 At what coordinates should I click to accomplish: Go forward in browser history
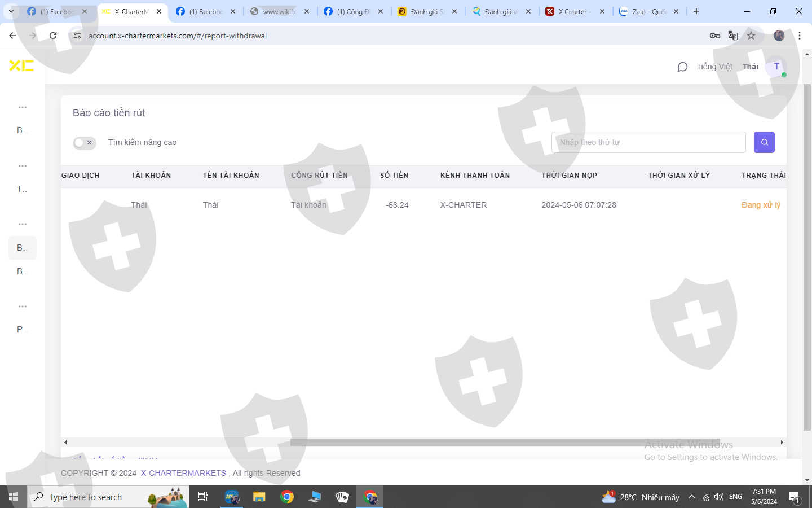(x=33, y=36)
